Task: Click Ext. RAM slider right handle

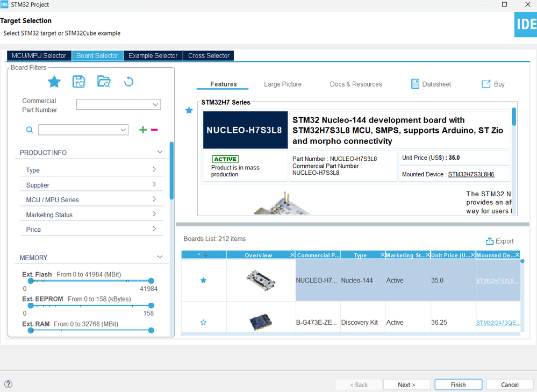Action: click(x=151, y=330)
